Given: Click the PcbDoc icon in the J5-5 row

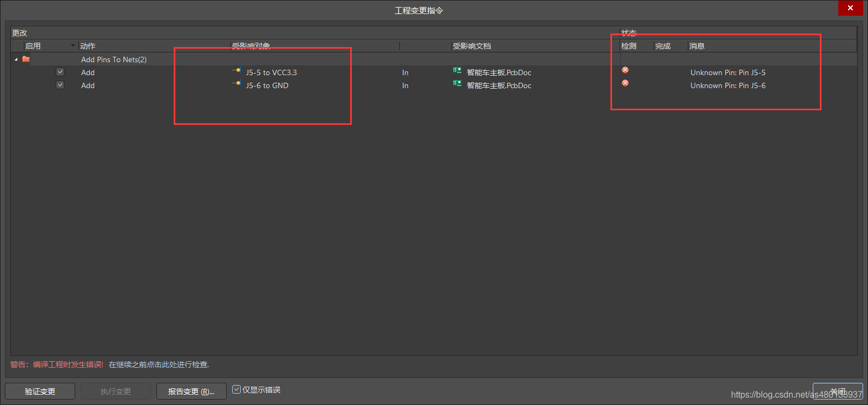Looking at the screenshot, I should (x=457, y=71).
